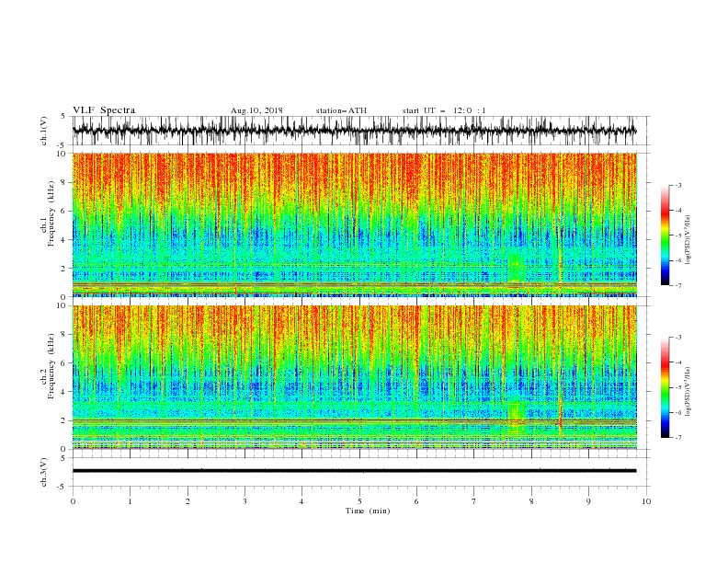Click the ch.1 voltage waveform trace
Image resolution: width=728 pixels, height=563 pixels.
coord(354,131)
